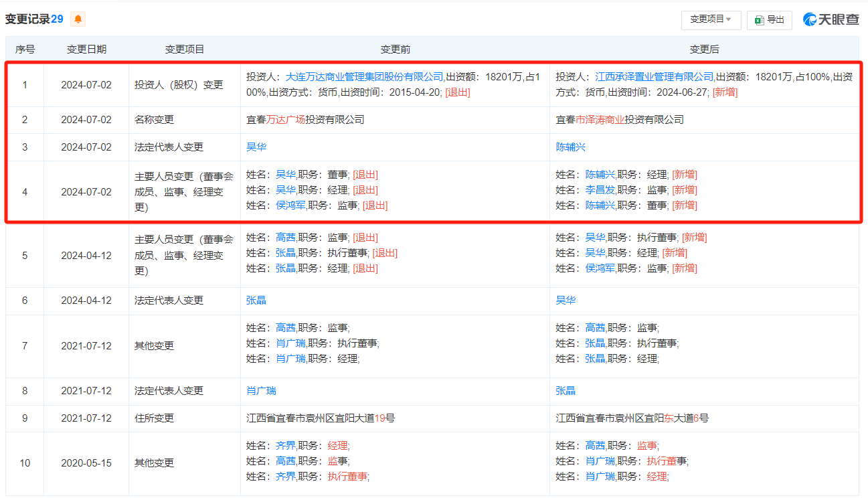Open 侯鸿军 监事 [新增] in row 5
Viewport: 868px width, 500px height.
pos(600,268)
